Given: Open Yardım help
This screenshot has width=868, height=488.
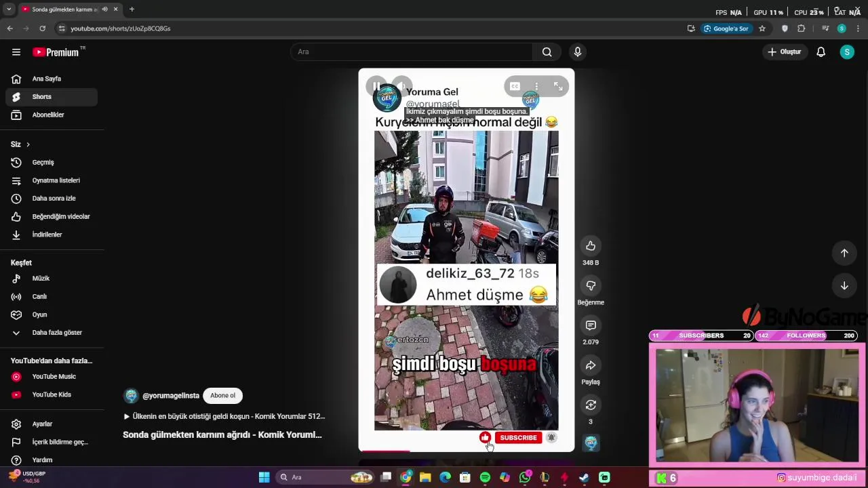Looking at the screenshot, I should [51, 460].
